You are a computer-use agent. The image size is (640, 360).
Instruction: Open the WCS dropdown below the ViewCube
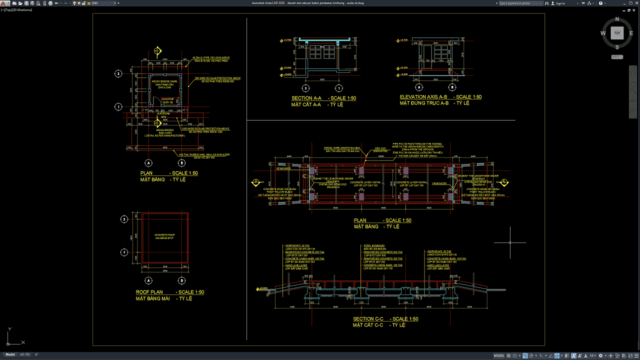[x=617, y=57]
